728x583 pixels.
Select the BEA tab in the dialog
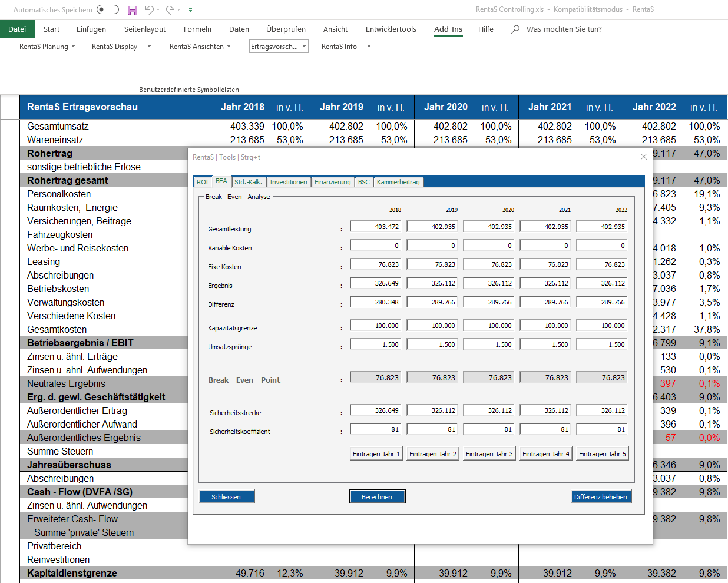point(221,181)
